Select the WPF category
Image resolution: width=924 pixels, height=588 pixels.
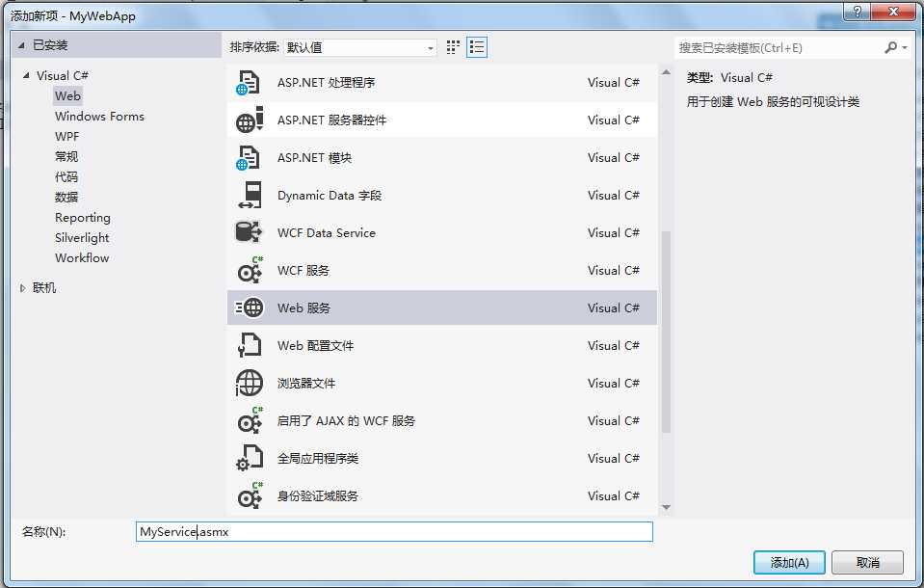pyautogui.click(x=67, y=136)
